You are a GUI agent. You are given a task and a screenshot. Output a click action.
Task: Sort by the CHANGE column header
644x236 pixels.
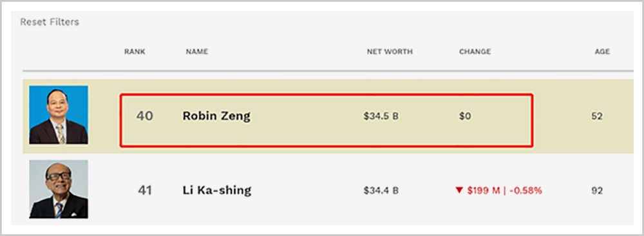click(475, 51)
